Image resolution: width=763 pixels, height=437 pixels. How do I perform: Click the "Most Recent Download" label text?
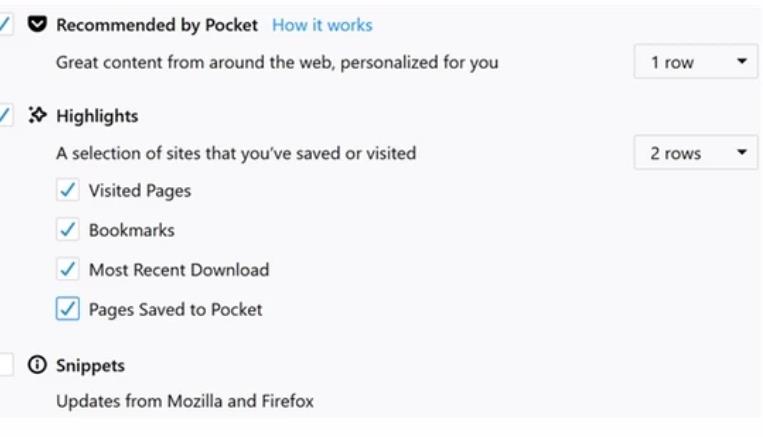click(x=179, y=270)
